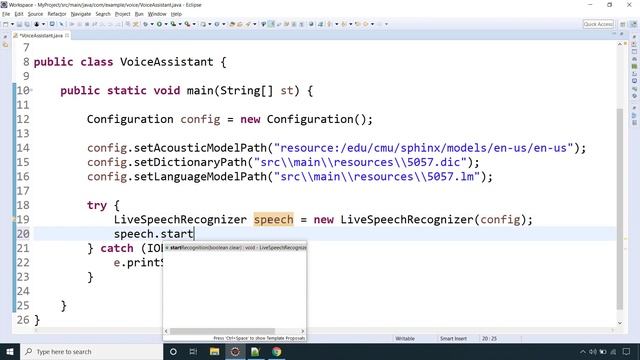Screen dimensions: 640x360
Task: Open File Explorer from the taskbar
Action: point(214,351)
